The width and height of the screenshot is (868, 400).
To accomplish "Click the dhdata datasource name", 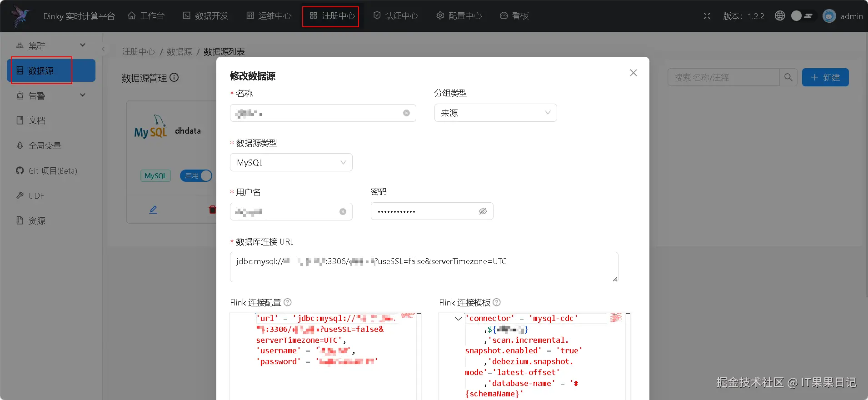I will point(188,131).
